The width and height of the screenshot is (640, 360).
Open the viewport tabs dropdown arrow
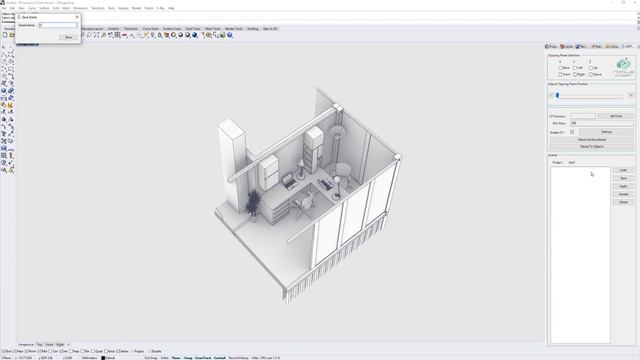pyautogui.click(x=69, y=344)
